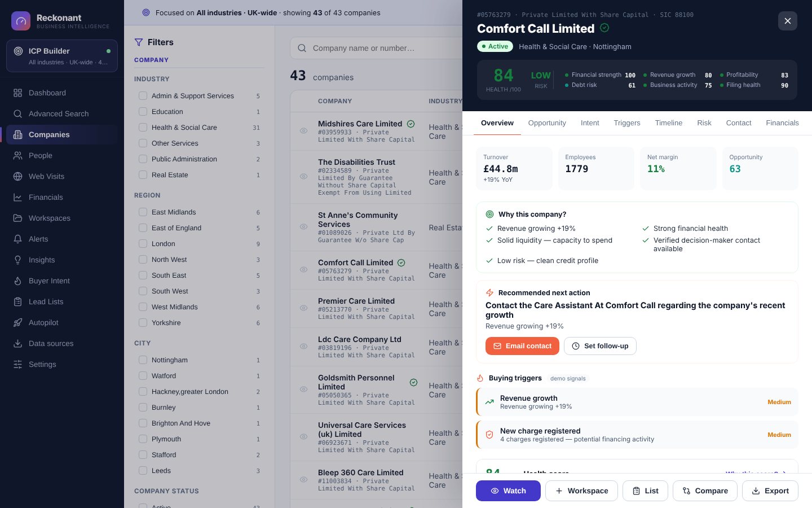Click the Reckonant logo icon
The image size is (812, 508).
[21, 21]
